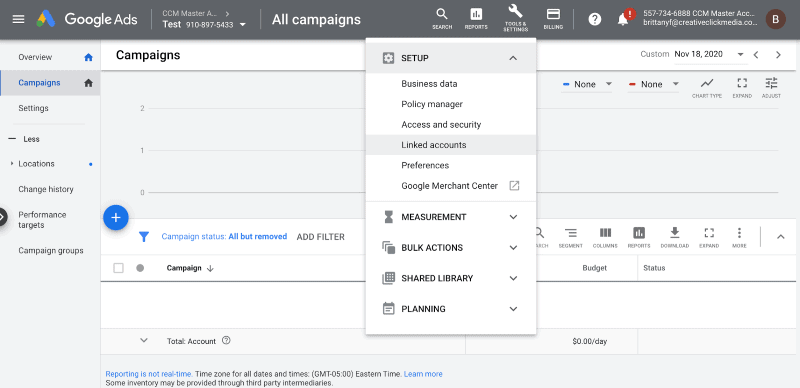Screen dimensions: 800x388
Task: Open Campaign groups in sidebar
Action: click(50, 251)
